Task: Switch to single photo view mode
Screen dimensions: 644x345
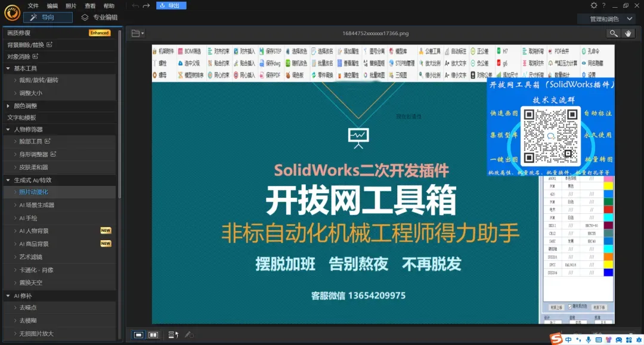Action: (x=138, y=335)
